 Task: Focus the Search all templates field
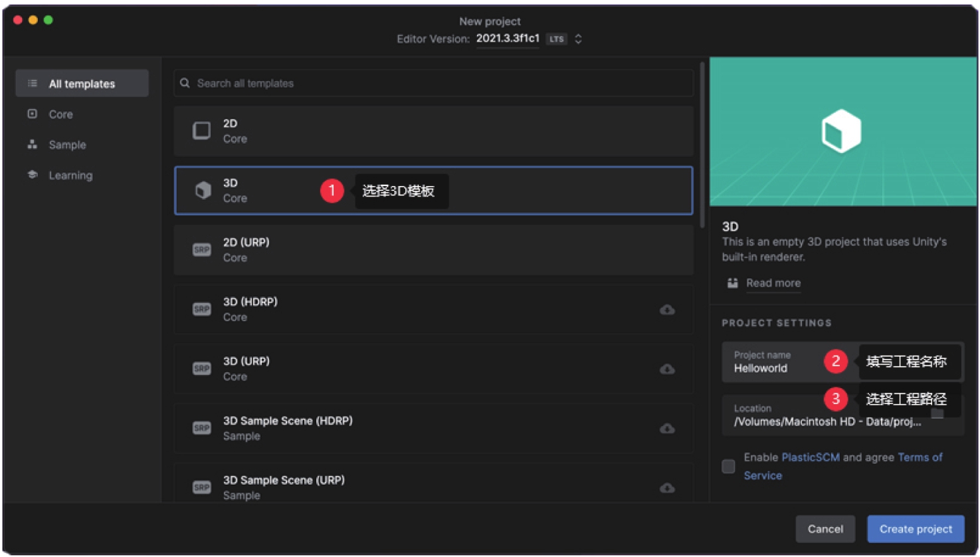point(433,83)
